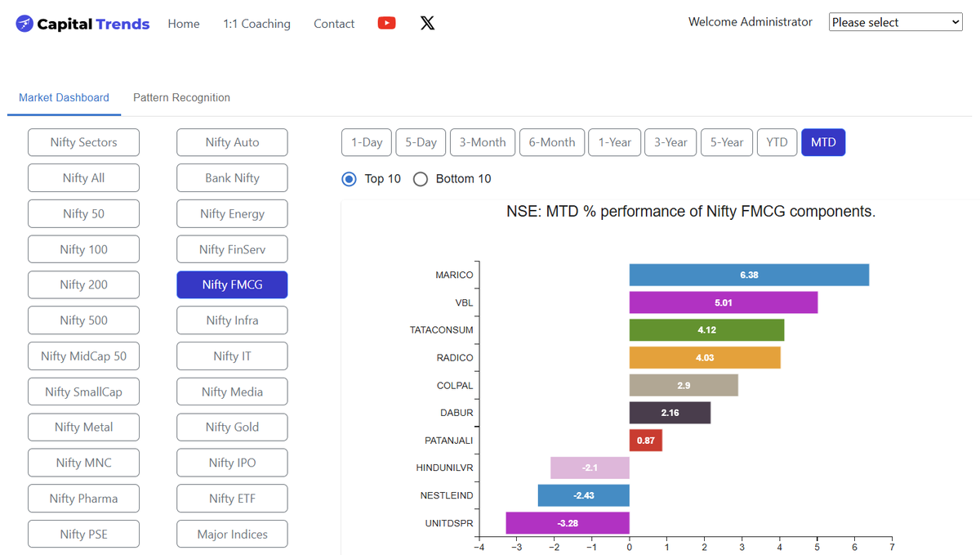Click the DABUR 2.16 chart bar
Image resolution: width=980 pixels, height=555 pixels.
coord(670,413)
